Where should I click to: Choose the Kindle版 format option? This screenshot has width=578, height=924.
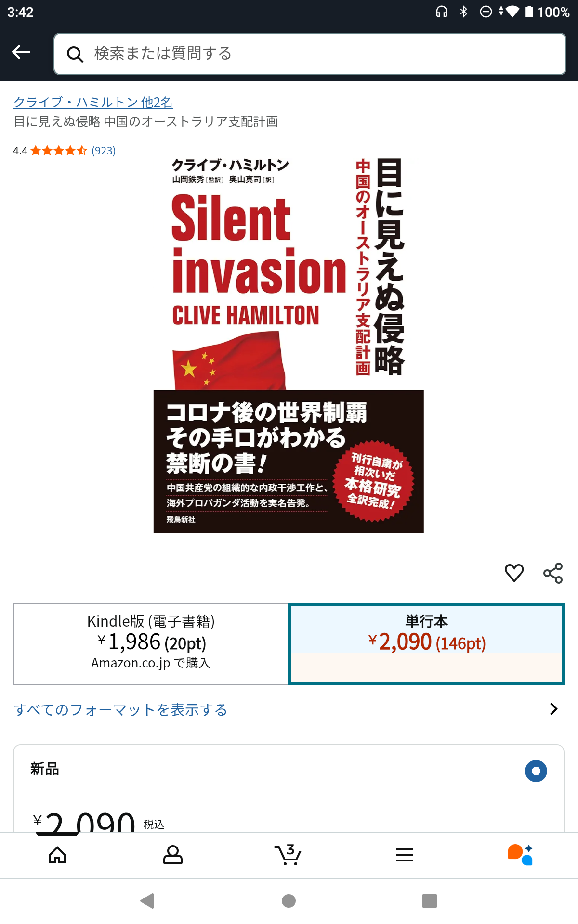click(151, 643)
